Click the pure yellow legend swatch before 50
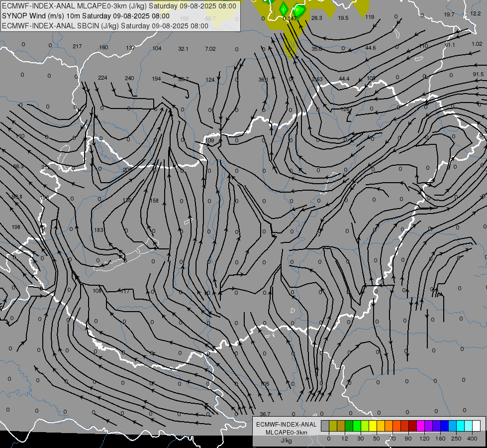The image size is (487, 448). (373, 426)
